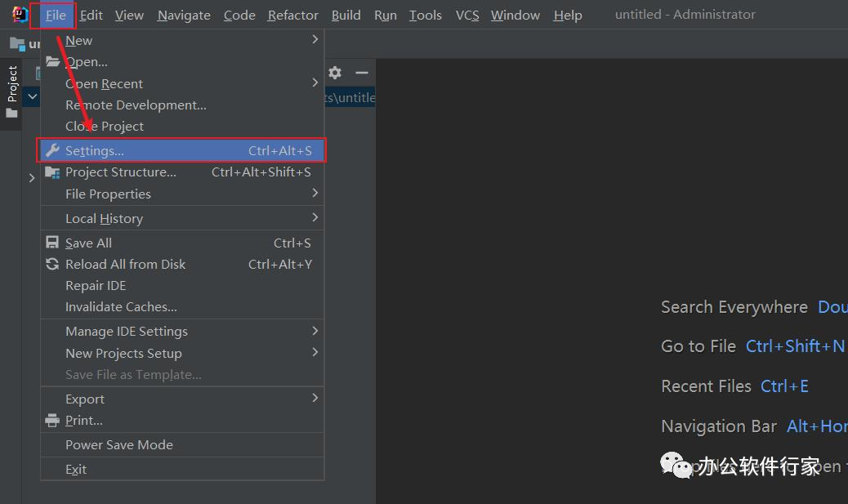Click the Ctrl+Shift+N shortcut text
Image resolution: width=848 pixels, height=504 pixels.
coord(795,346)
